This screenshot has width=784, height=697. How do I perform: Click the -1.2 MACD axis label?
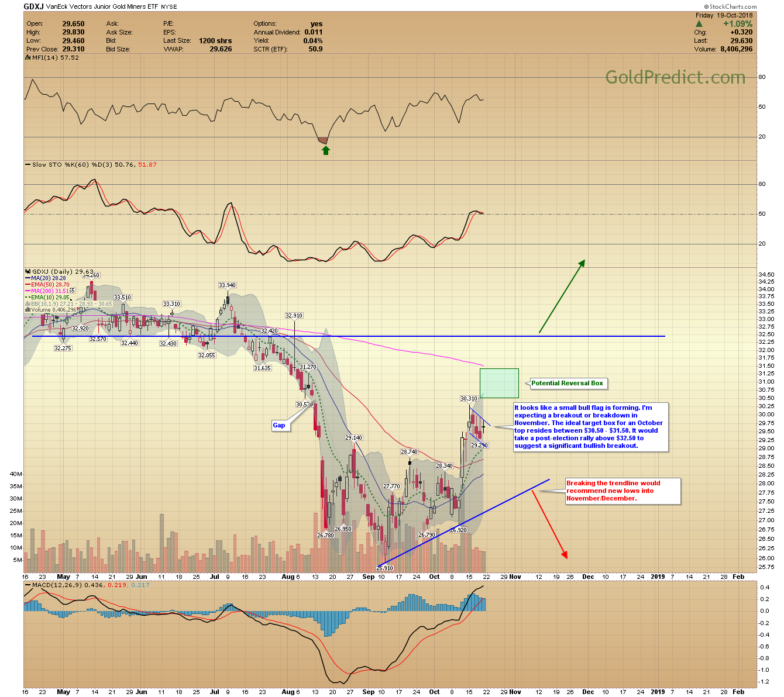click(764, 682)
